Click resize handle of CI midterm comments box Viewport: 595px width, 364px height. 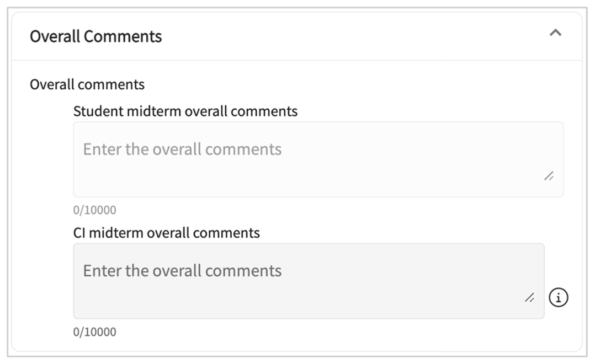tap(529, 298)
